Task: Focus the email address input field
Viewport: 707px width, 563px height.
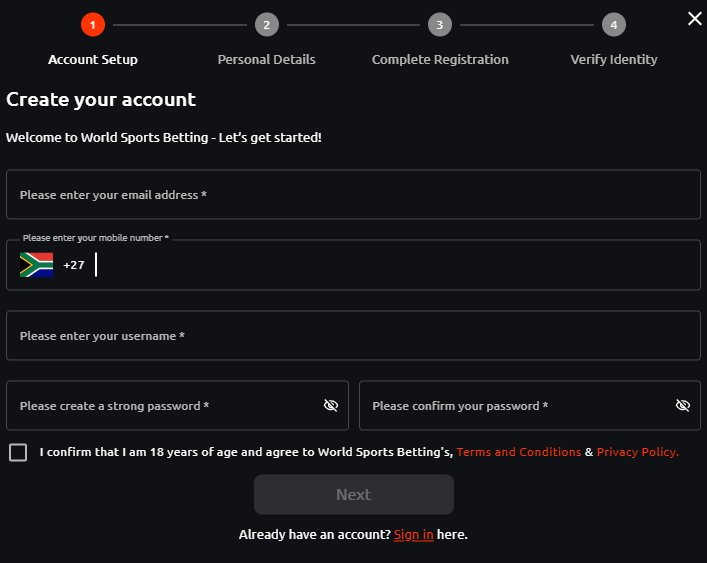Action: [353, 195]
